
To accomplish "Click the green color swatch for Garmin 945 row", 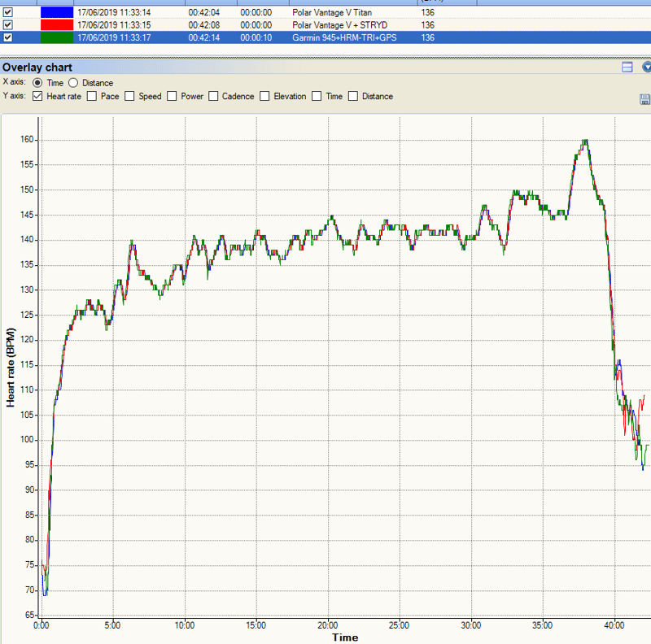I will 57,37.
